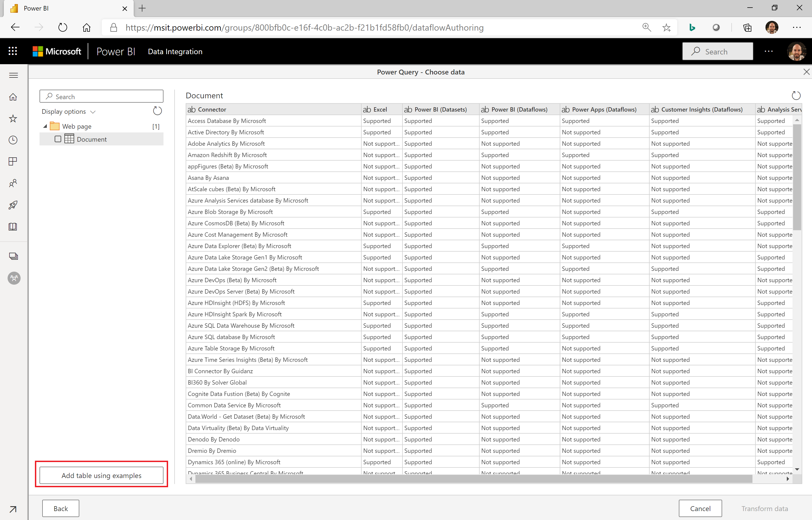The image size is (812, 520).
Task: Open the Learn book icon in sidebar
Action: pos(13,227)
